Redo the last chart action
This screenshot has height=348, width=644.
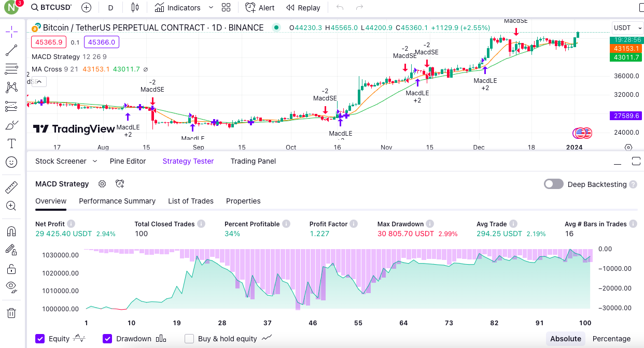(359, 8)
